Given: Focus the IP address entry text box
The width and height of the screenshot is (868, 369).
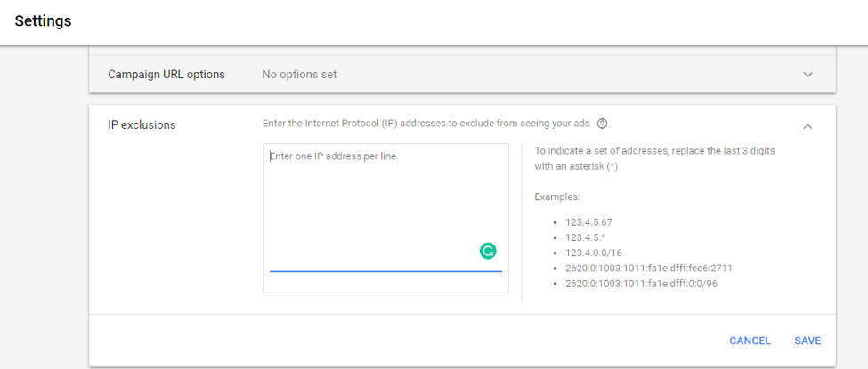Looking at the screenshot, I should click(x=385, y=205).
